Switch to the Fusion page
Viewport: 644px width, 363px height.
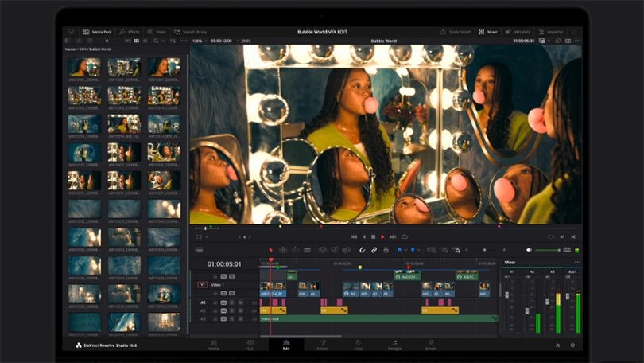[322, 345]
